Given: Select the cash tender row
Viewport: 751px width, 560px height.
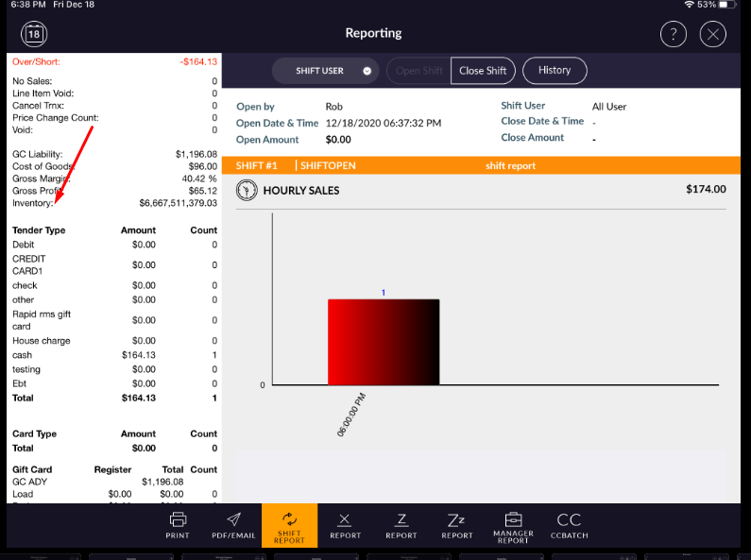Looking at the screenshot, I should tap(113, 355).
